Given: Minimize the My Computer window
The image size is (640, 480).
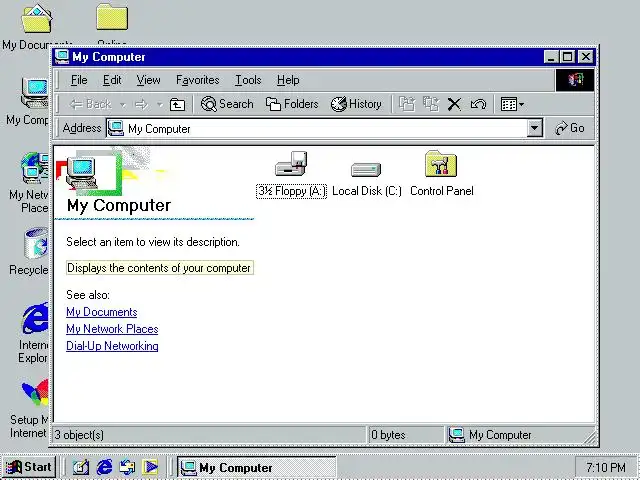Looking at the screenshot, I should (551, 57).
